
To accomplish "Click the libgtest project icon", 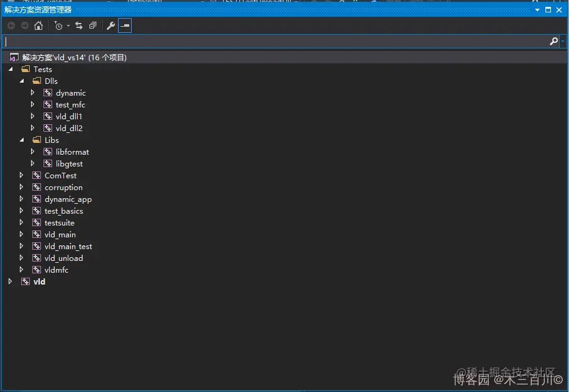I will click(48, 164).
